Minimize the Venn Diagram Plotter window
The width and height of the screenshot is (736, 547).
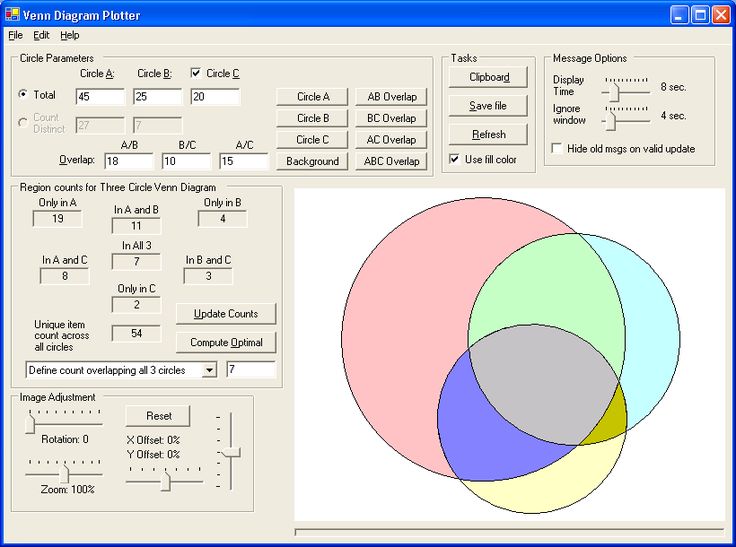coord(679,15)
